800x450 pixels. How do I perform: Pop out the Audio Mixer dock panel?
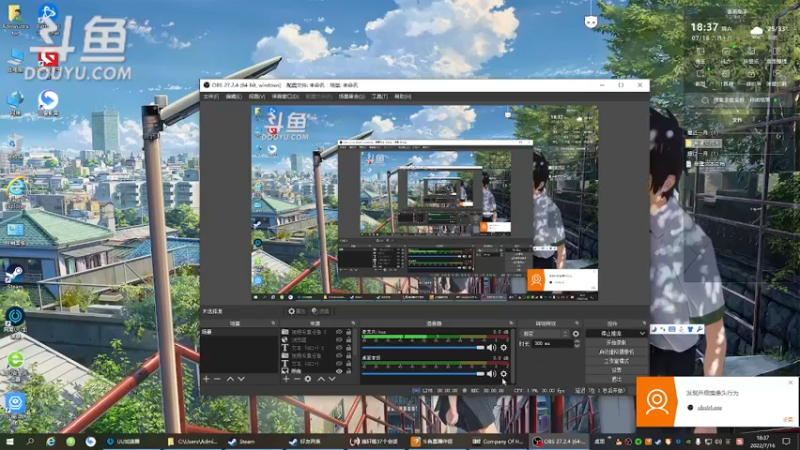pos(511,323)
